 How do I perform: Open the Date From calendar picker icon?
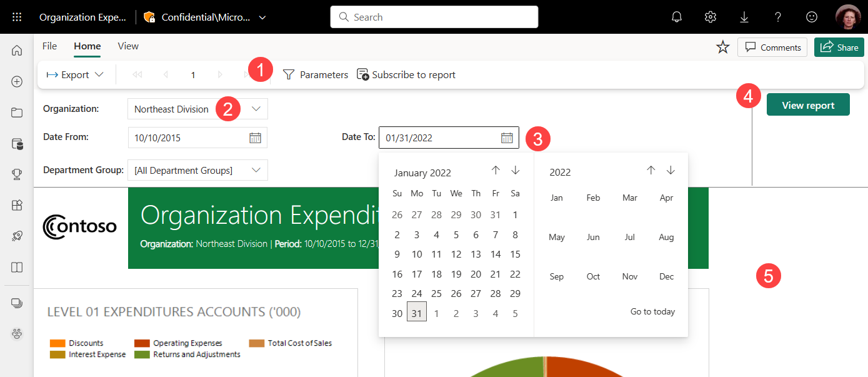tap(256, 138)
